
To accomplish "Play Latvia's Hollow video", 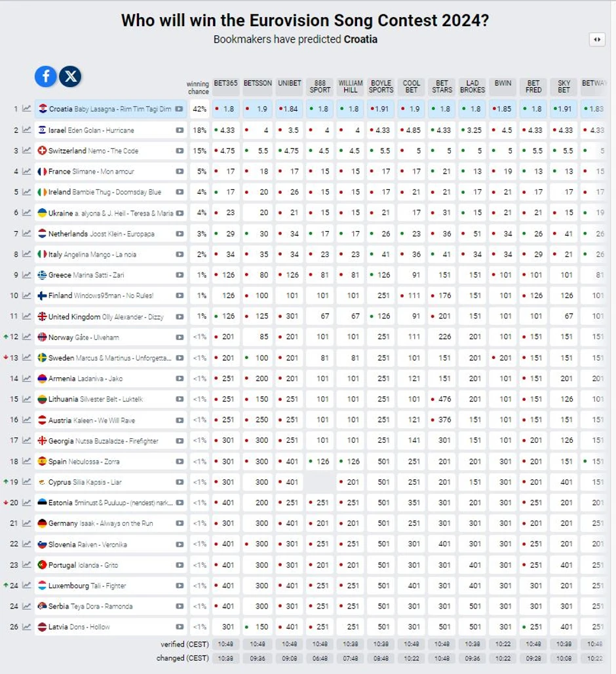I will coord(178,627).
